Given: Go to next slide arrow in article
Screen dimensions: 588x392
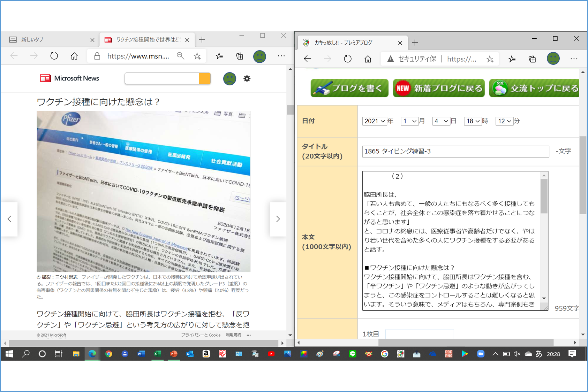Looking at the screenshot, I should coord(278,219).
